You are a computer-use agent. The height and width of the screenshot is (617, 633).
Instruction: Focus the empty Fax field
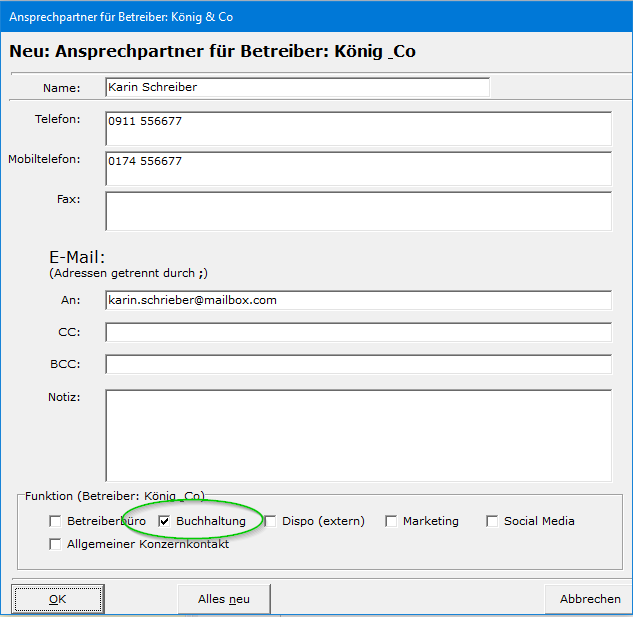[357, 211]
